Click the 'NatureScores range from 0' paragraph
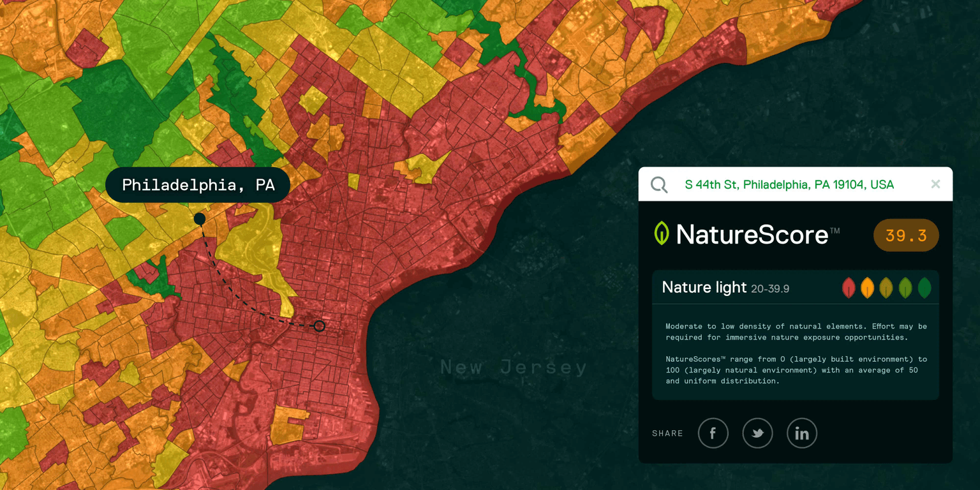 pyautogui.click(x=796, y=370)
